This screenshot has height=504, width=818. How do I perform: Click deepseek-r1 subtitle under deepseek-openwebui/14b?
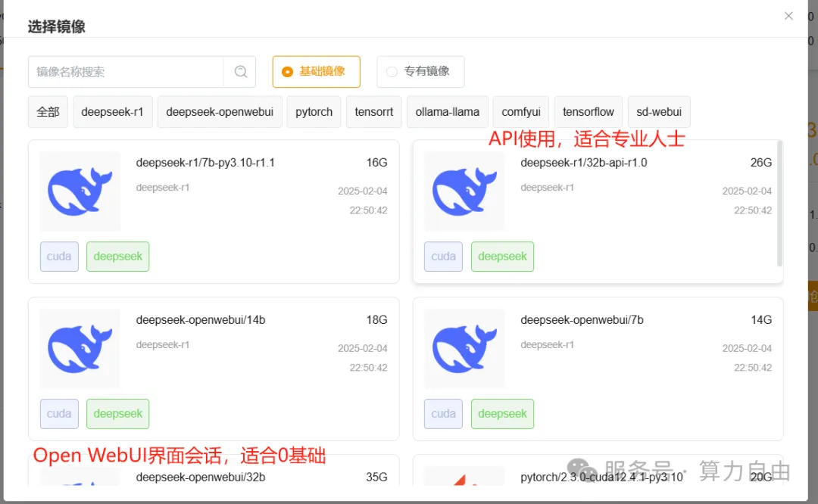163,344
